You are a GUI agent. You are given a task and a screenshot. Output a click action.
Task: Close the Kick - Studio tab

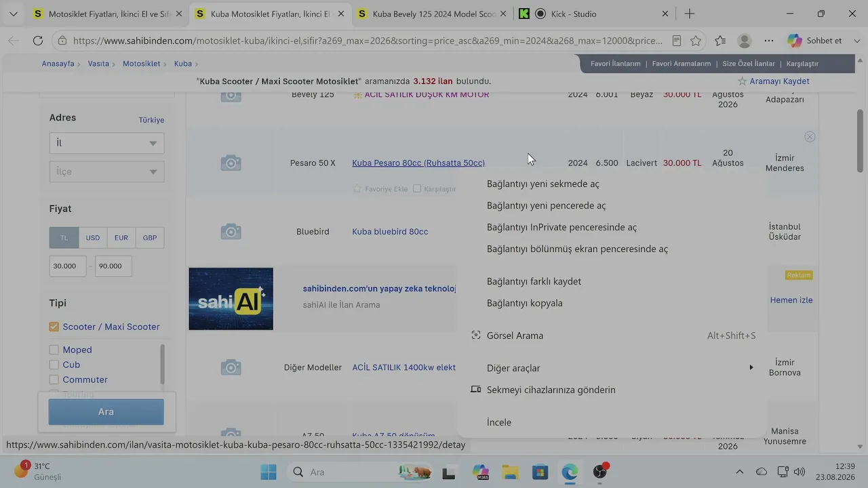[x=665, y=14]
